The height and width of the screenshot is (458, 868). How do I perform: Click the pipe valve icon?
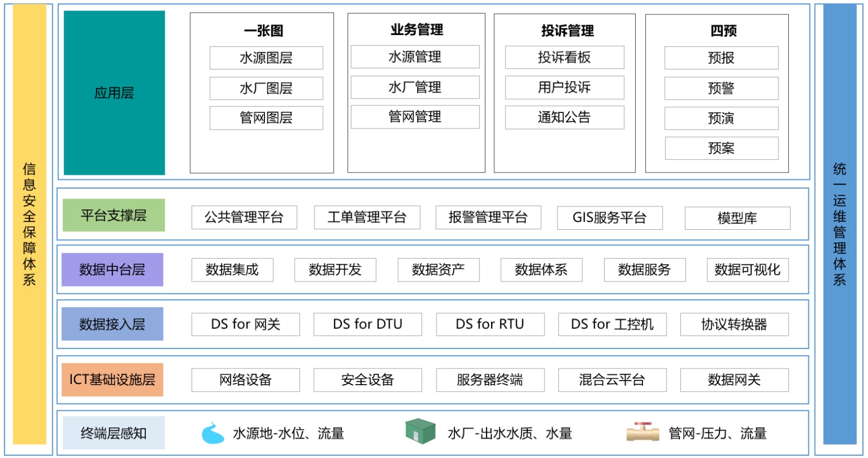(x=643, y=432)
